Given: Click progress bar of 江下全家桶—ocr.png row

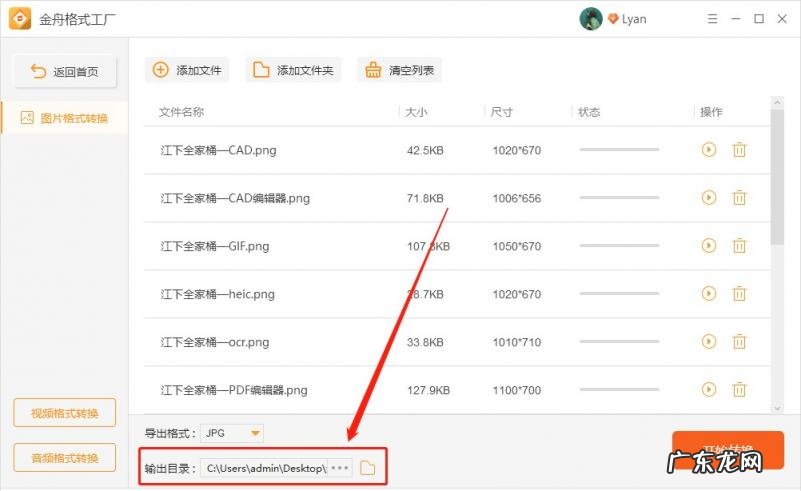Looking at the screenshot, I should click(619, 341).
